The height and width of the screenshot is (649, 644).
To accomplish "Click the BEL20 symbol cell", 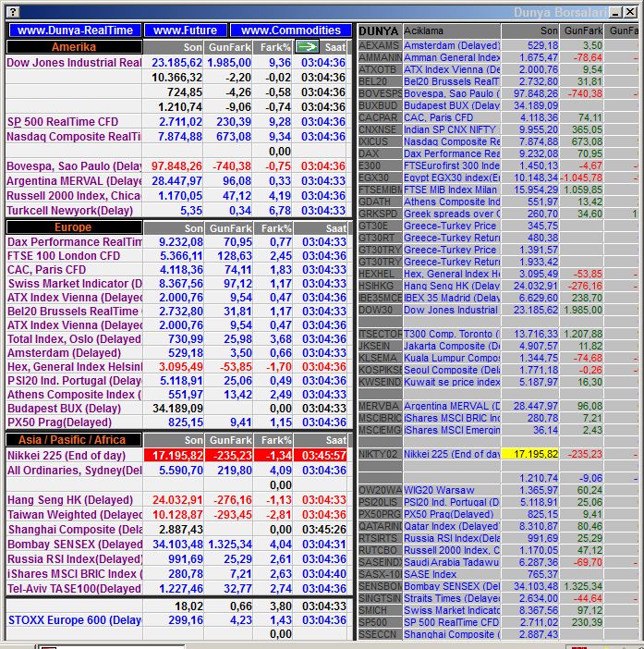I will (x=380, y=81).
